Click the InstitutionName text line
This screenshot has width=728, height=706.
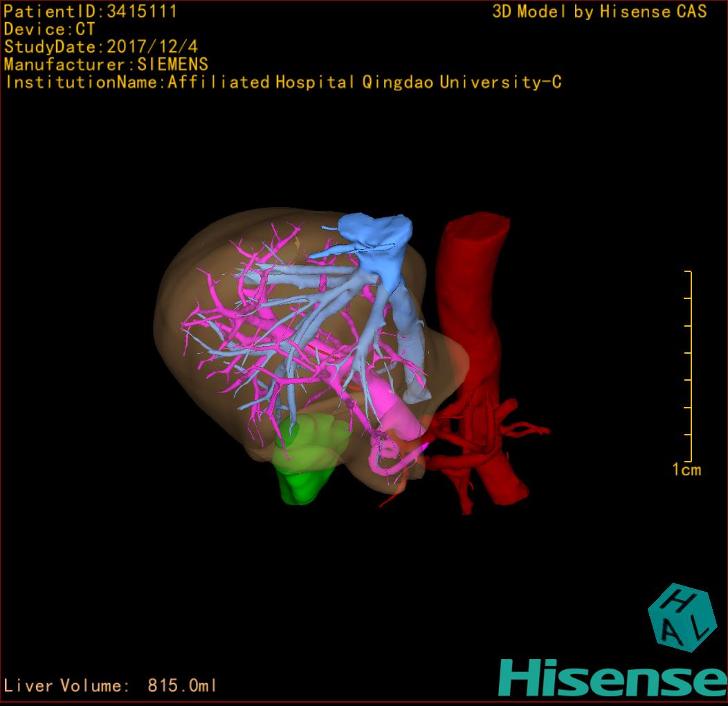point(282,82)
